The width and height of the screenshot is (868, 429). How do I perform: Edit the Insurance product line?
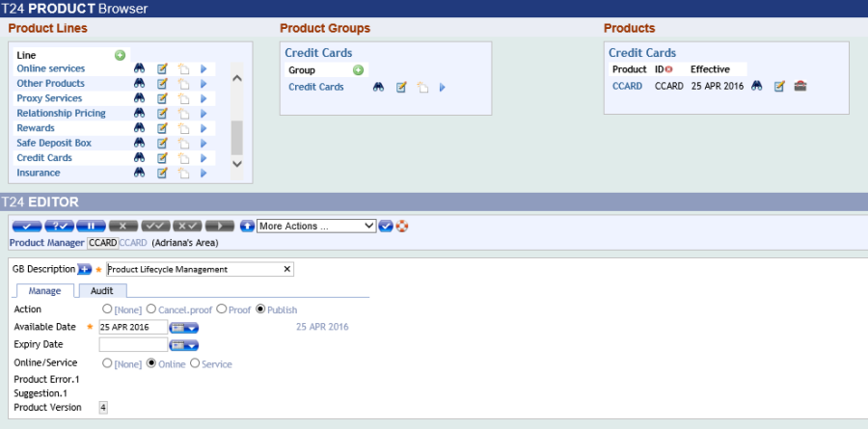(162, 174)
